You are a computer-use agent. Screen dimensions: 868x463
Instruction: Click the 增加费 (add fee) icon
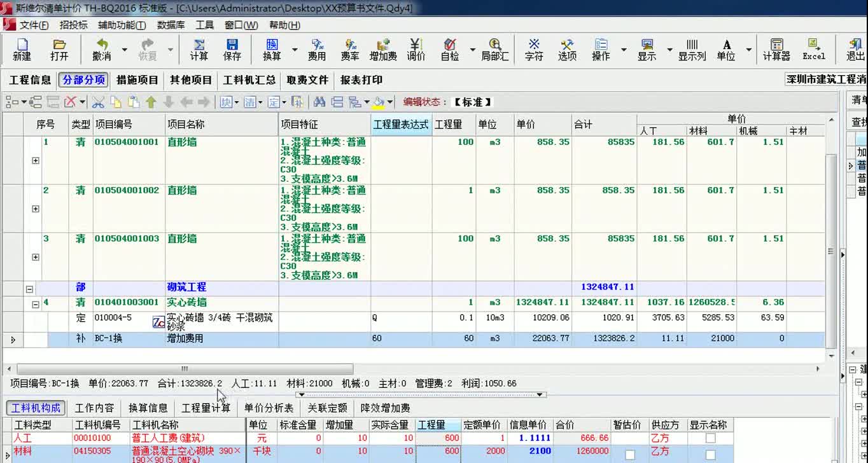point(382,50)
